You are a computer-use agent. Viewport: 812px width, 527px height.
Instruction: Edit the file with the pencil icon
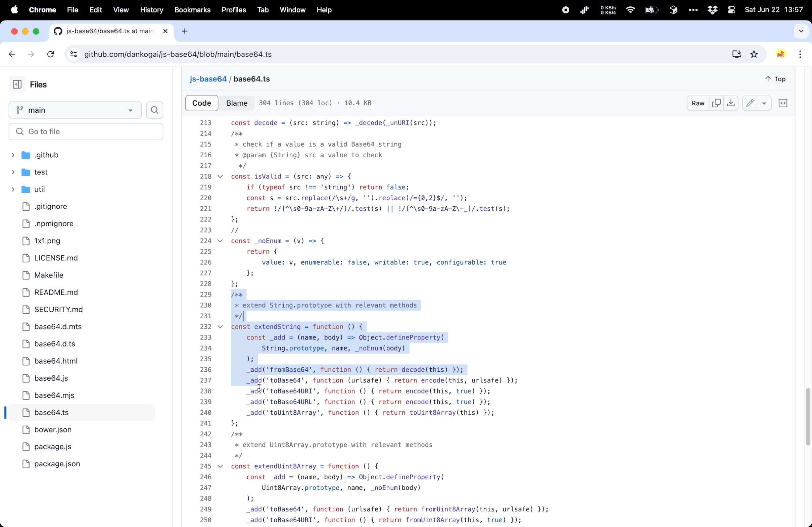click(750, 103)
